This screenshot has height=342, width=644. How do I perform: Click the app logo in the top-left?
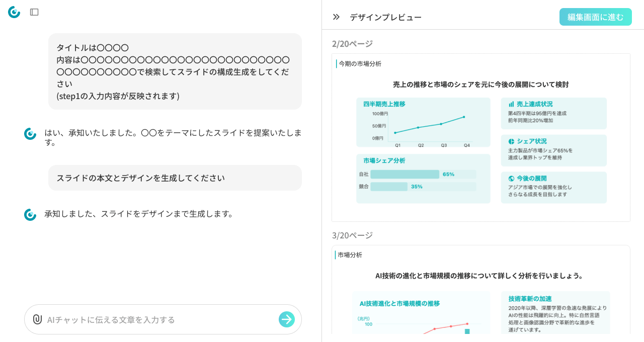point(14,12)
